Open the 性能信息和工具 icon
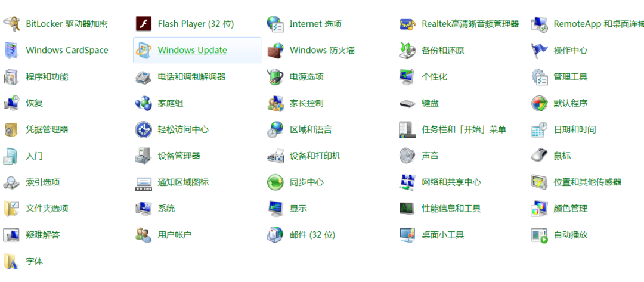The image size is (644, 282). click(407, 209)
